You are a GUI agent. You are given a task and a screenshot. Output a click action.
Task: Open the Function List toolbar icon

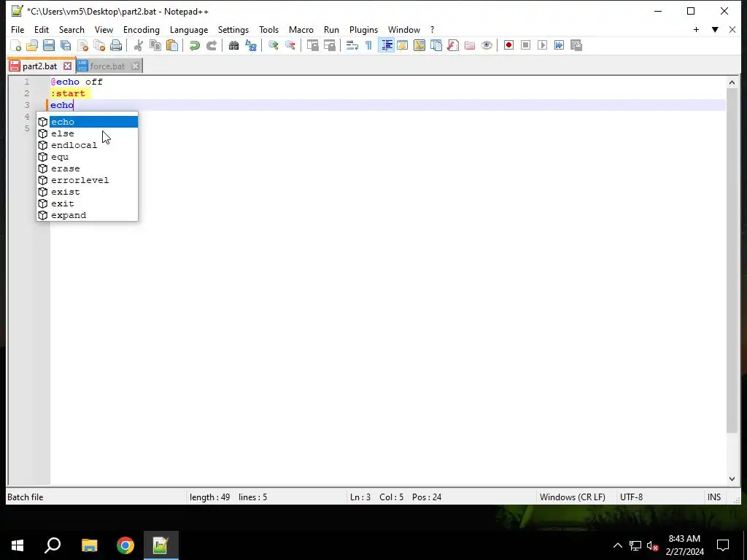click(452, 45)
